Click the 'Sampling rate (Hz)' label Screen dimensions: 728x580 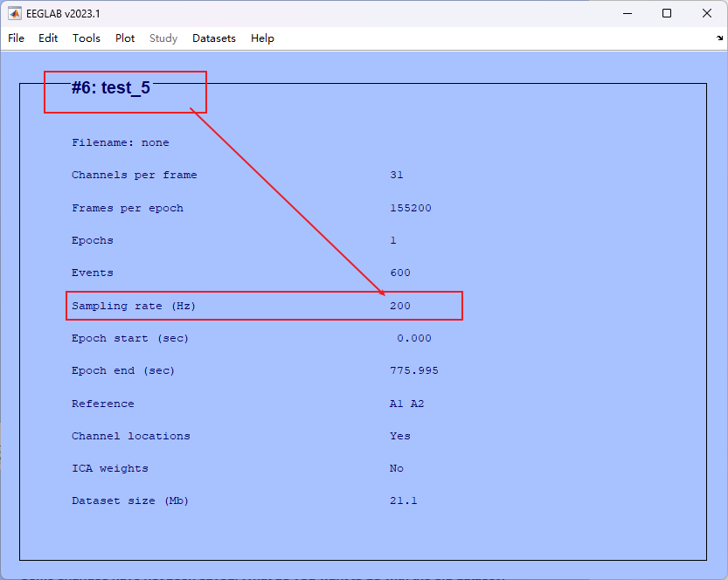tap(134, 306)
